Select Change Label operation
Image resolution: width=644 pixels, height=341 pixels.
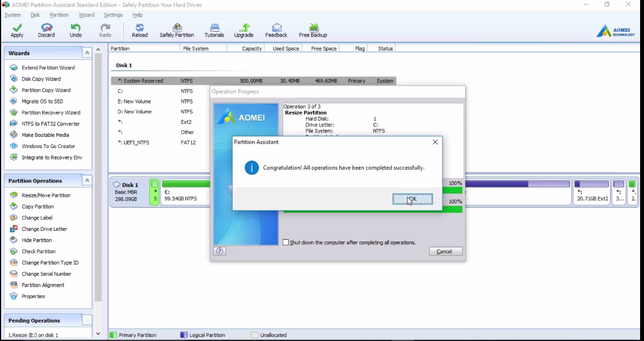coord(37,218)
